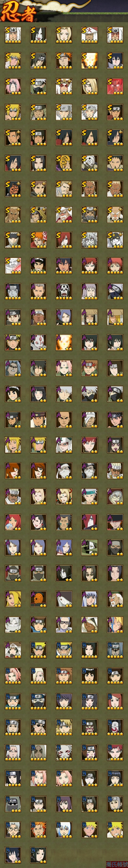Select S-rank red glowing cloak portrait

[115, 86]
